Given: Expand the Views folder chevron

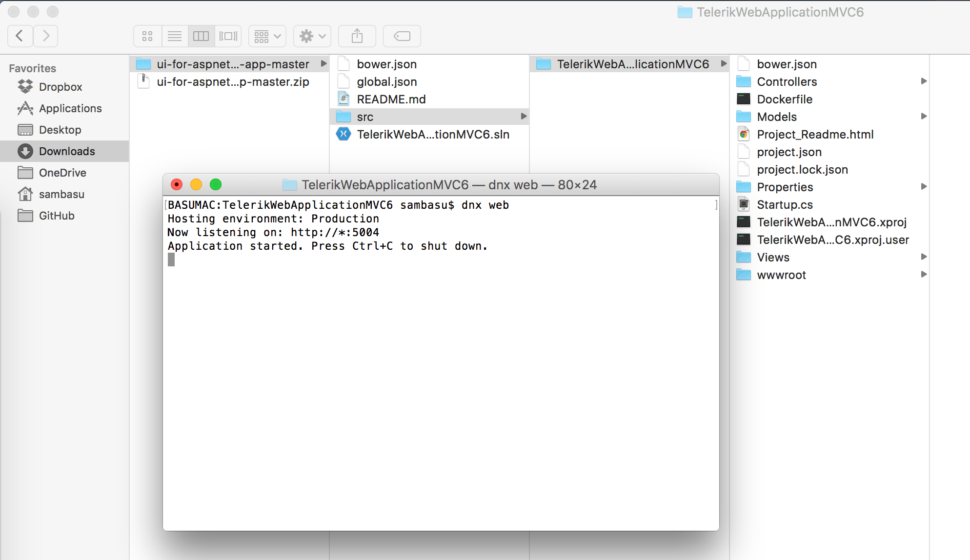Looking at the screenshot, I should (924, 258).
